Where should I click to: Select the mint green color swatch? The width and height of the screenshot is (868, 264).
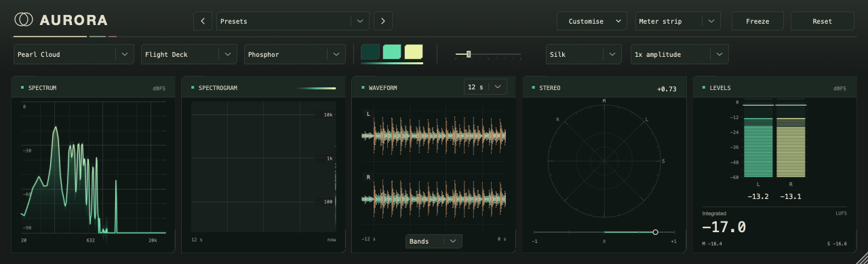click(392, 52)
